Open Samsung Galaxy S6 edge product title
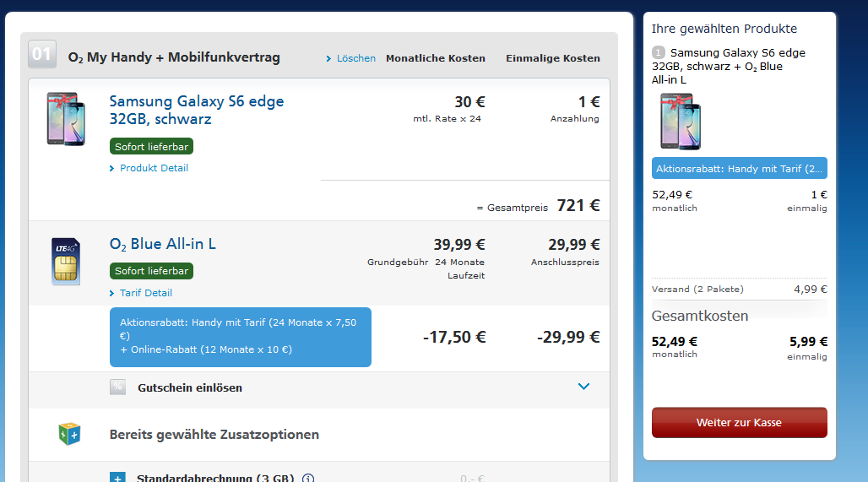 (197, 110)
